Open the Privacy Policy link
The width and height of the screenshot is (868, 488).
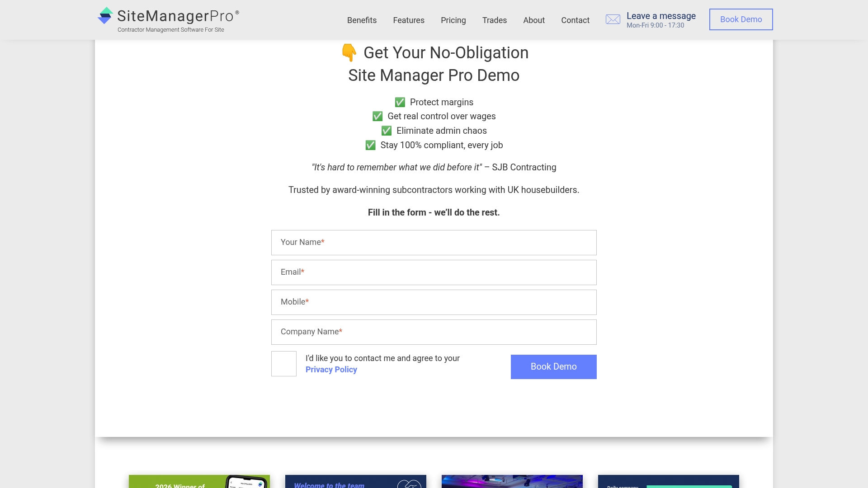click(x=331, y=370)
